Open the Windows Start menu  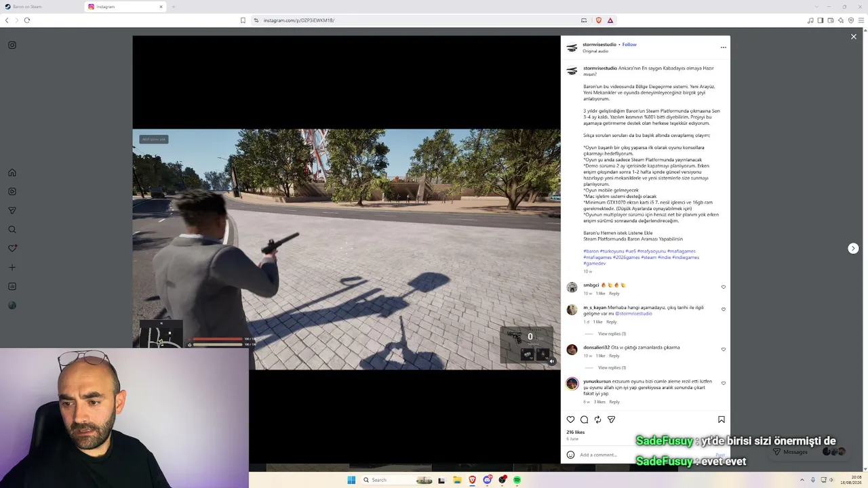(351, 480)
